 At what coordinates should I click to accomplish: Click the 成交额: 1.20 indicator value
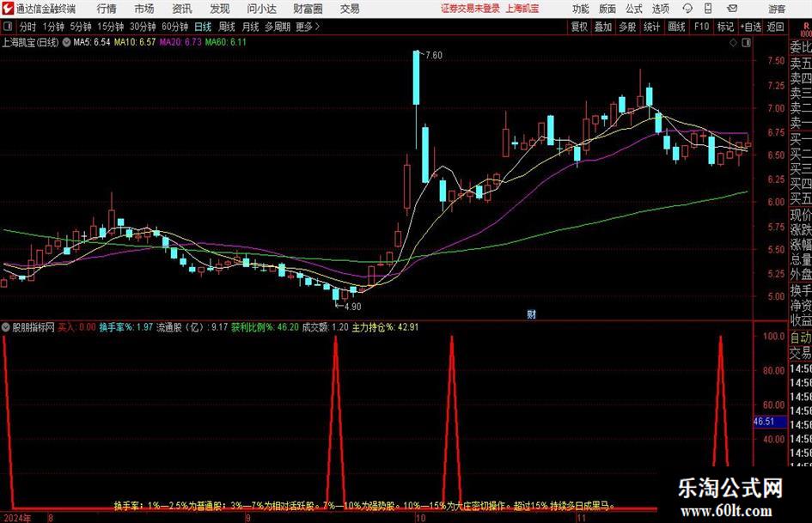[325, 327]
